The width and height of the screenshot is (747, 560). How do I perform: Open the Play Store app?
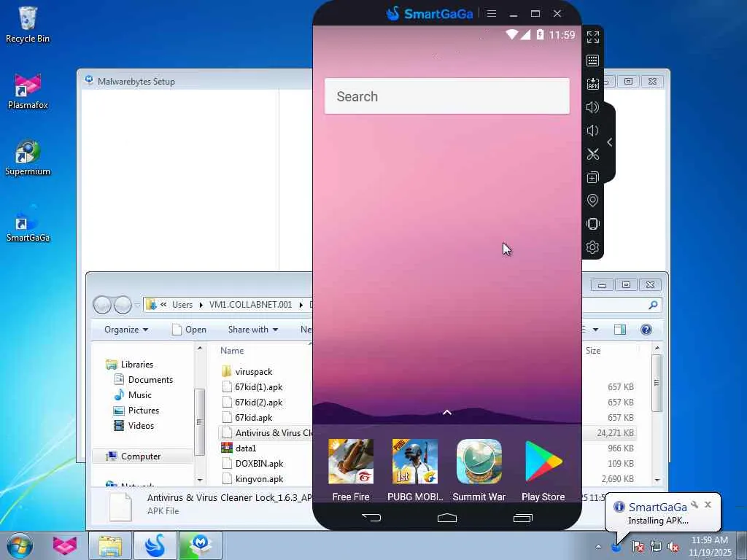point(543,470)
